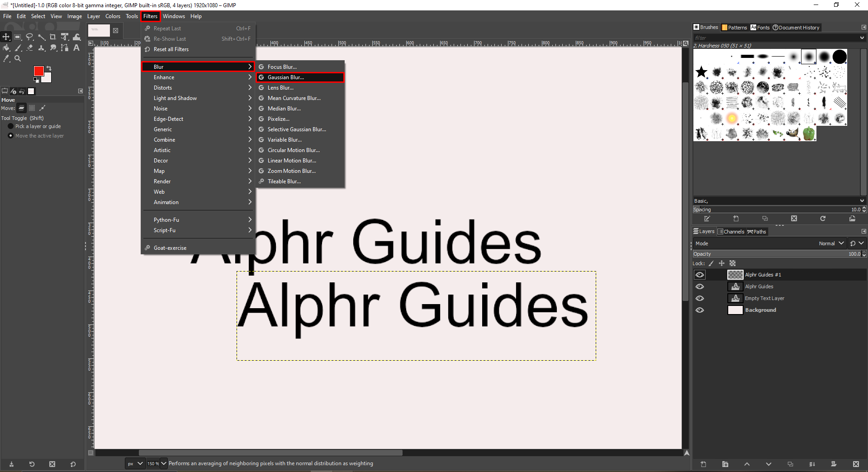Select the Fuzzy Select wand tool
This screenshot has width=868, height=472.
42,37
